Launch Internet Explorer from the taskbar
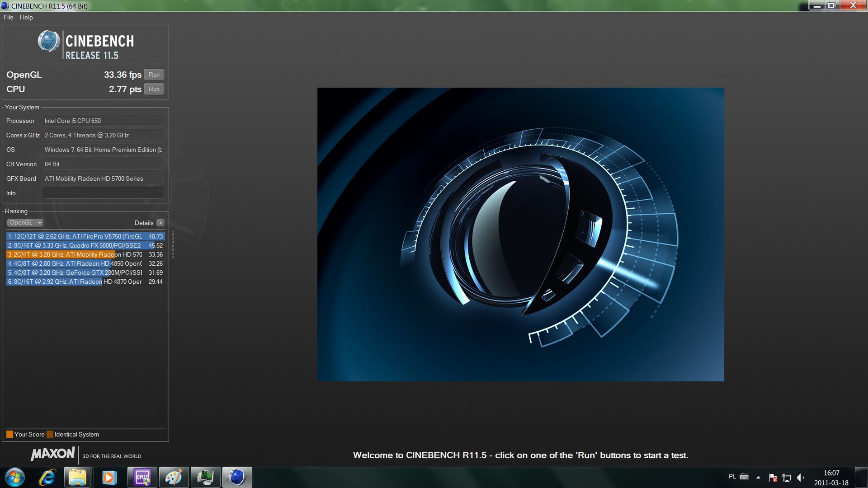This screenshot has width=868, height=488. coord(47,477)
